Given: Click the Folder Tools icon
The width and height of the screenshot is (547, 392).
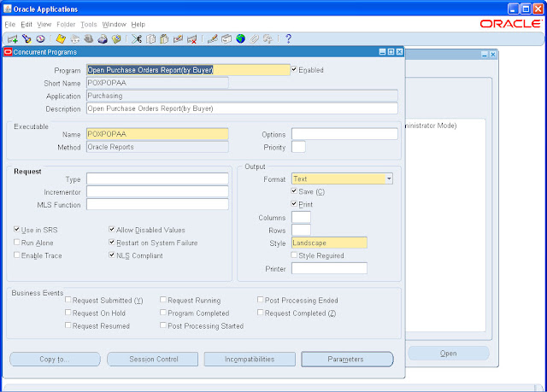Looking at the screenshot, I should [x=268, y=39].
